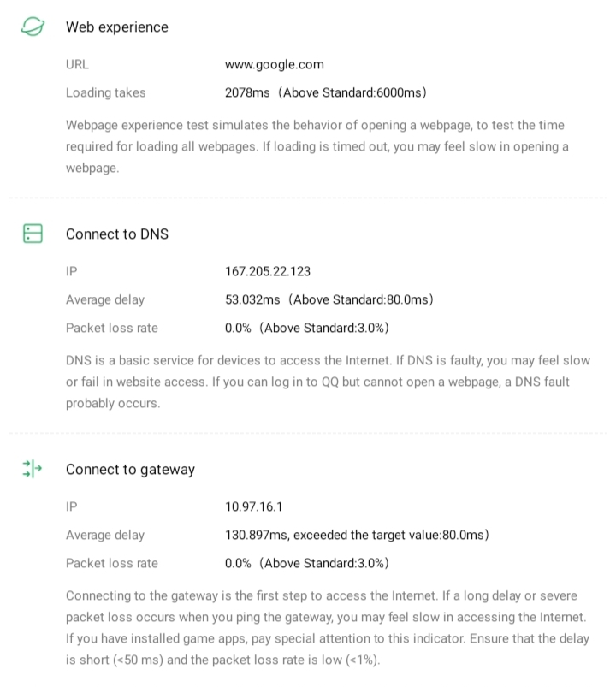
Task: Click the DNS IP address 167.205.22.123
Action: [x=268, y=271]
